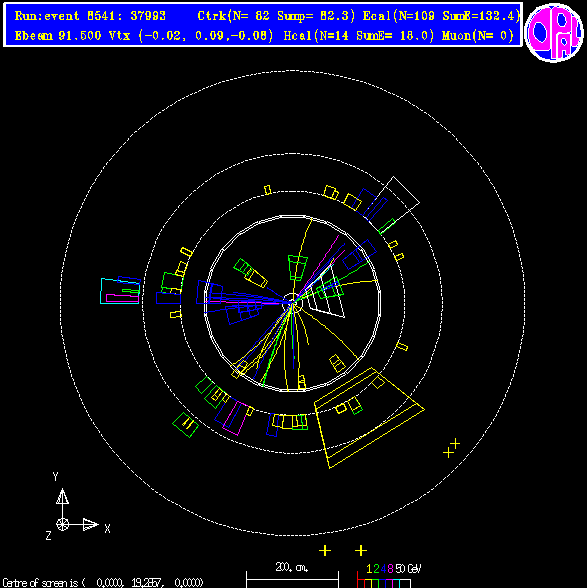Click the pair of yellow crosses at lower right
Screen dimensions: 587x588
(x=452, y=448)
